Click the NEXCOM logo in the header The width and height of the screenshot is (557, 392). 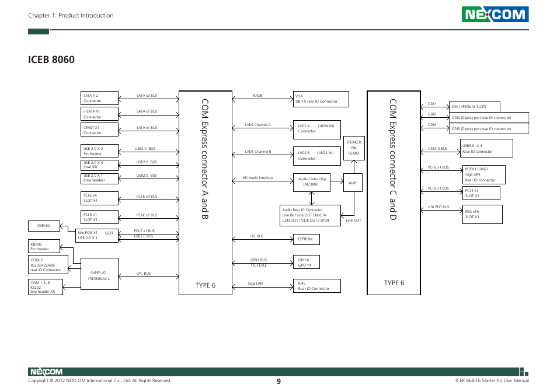[x=495, y=14]
